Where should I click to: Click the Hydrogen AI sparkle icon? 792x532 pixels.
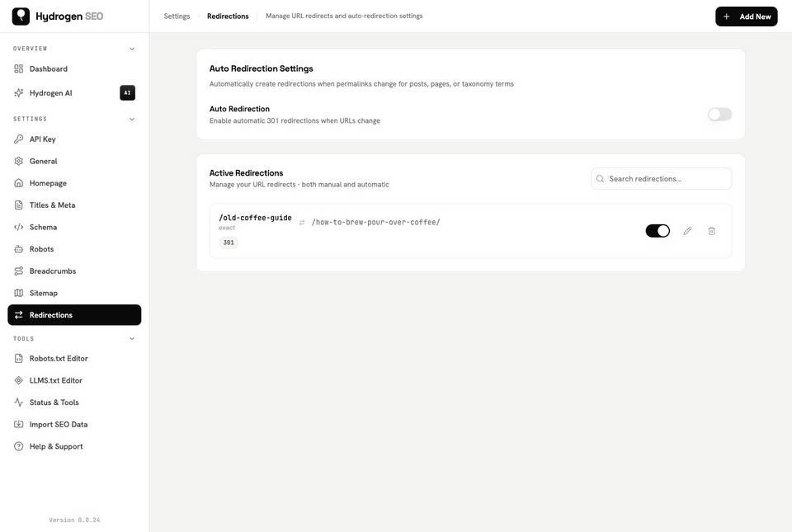tap(19, 93)
